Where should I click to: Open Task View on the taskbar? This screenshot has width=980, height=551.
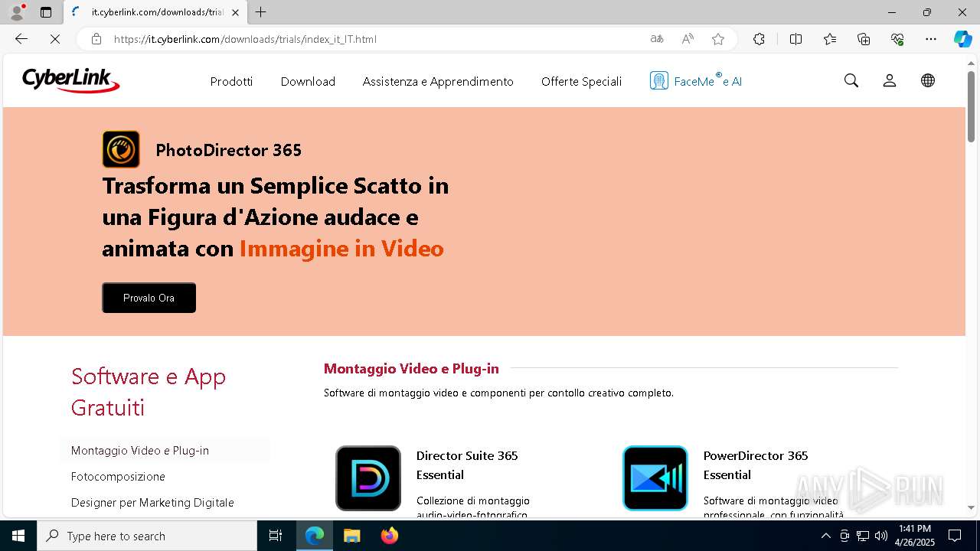pyautogui.click(x=276, y=536)
